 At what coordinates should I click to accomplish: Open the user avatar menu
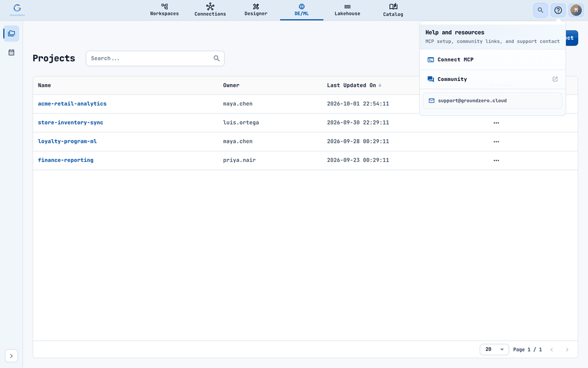click(576, 10)
